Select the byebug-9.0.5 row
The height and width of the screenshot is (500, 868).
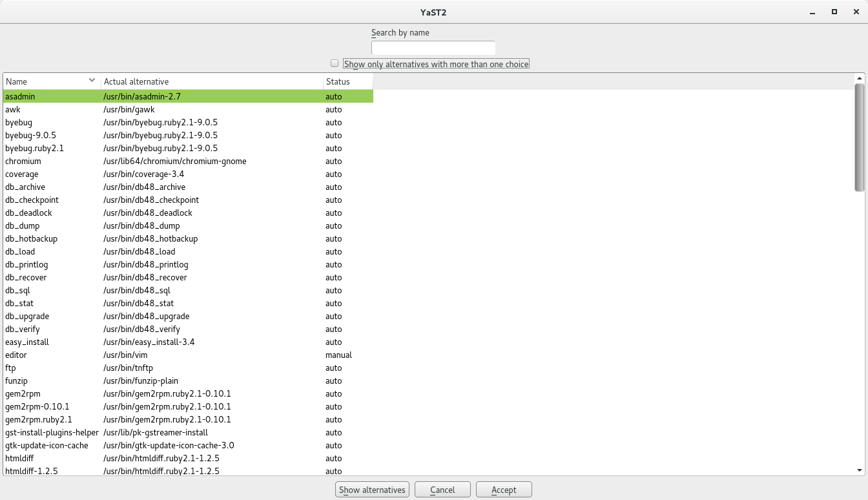[x=188, y=135]
